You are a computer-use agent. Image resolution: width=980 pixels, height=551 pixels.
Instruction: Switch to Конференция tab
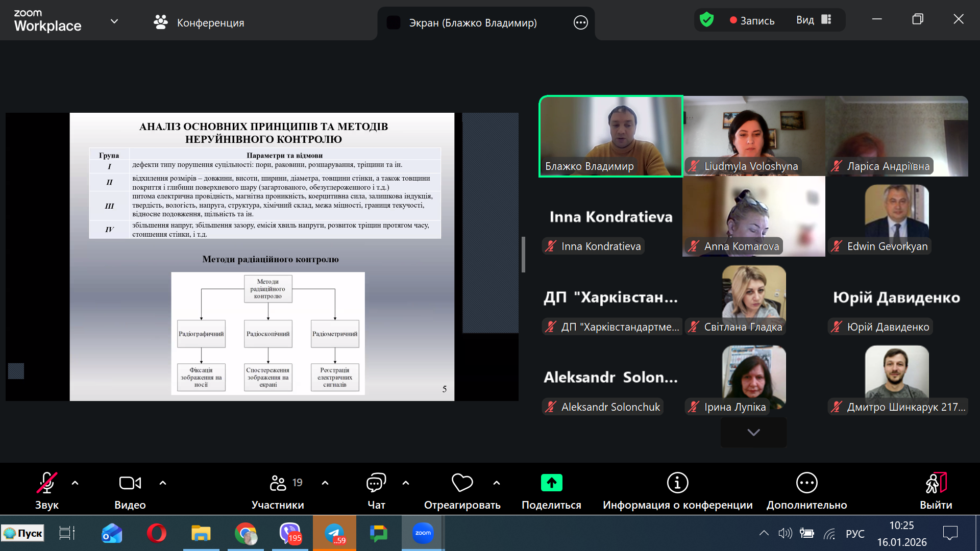coord(199,22)
